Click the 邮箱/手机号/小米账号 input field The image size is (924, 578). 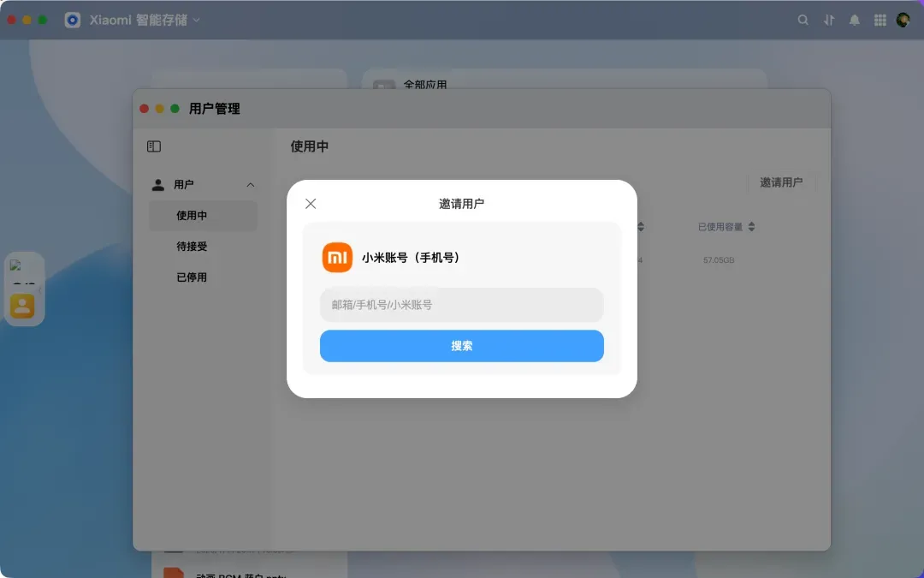point(461,305)
